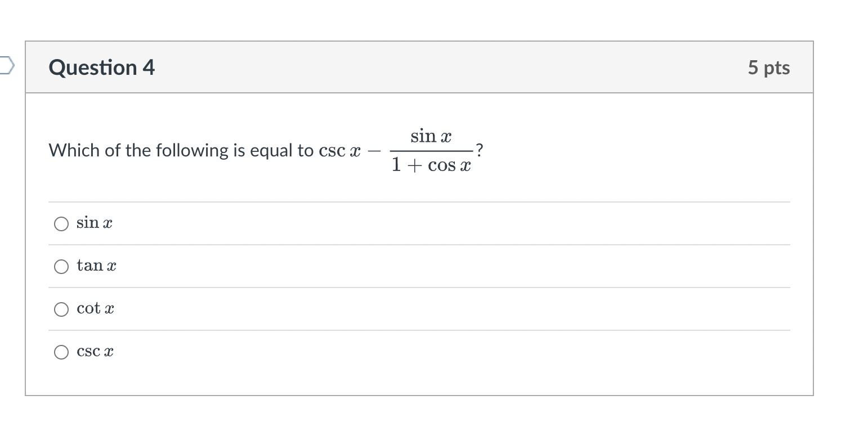868x431 pixels.
Task: Click the Question 4 header
Action: [101, 67]
